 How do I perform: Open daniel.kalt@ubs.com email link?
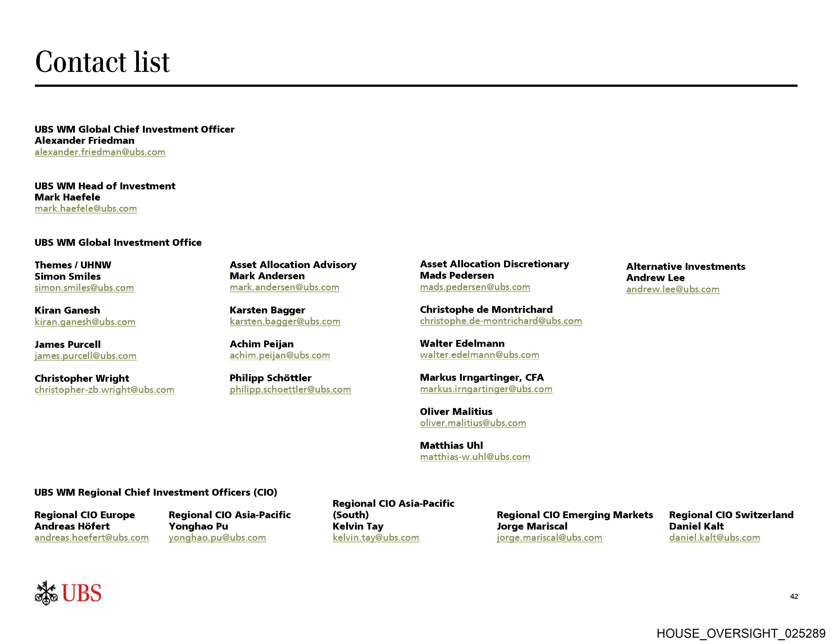[x=714, y=538]
